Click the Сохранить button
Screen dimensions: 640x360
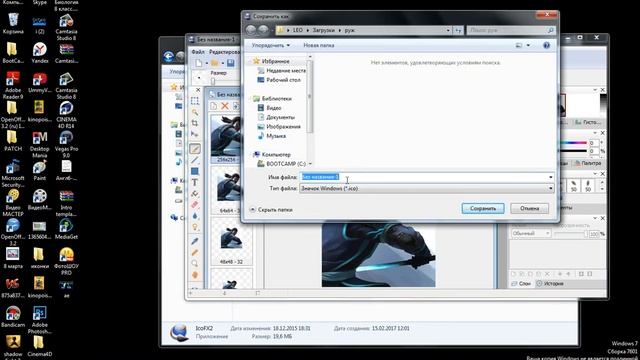pos(483,209)
